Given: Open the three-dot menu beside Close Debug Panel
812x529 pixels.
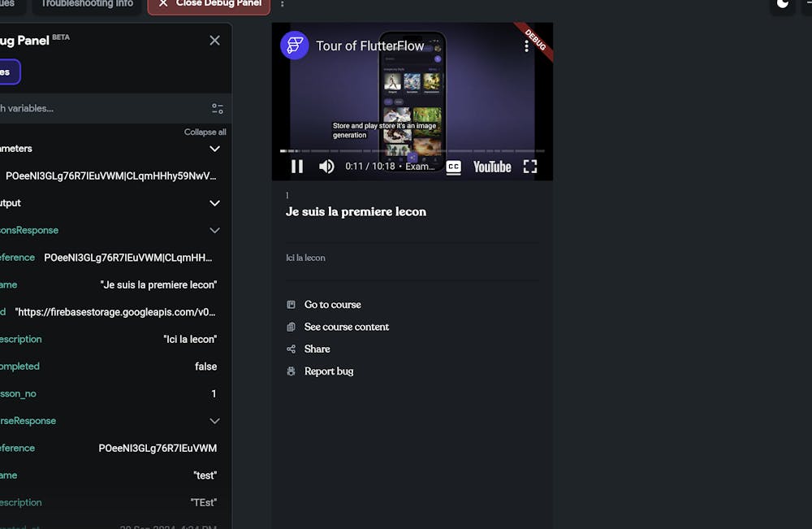Looking at the screenshot, I should point(283,4).
